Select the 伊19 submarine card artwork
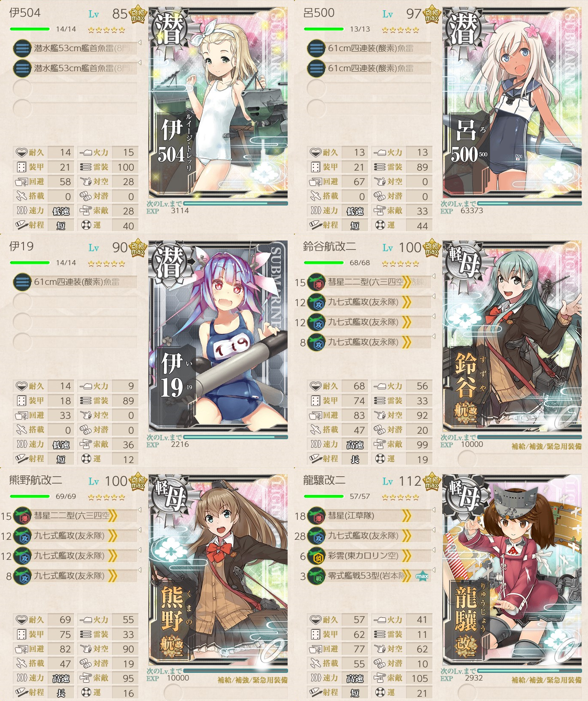Viewport: 588px width, 701px height. click(218, 336)
